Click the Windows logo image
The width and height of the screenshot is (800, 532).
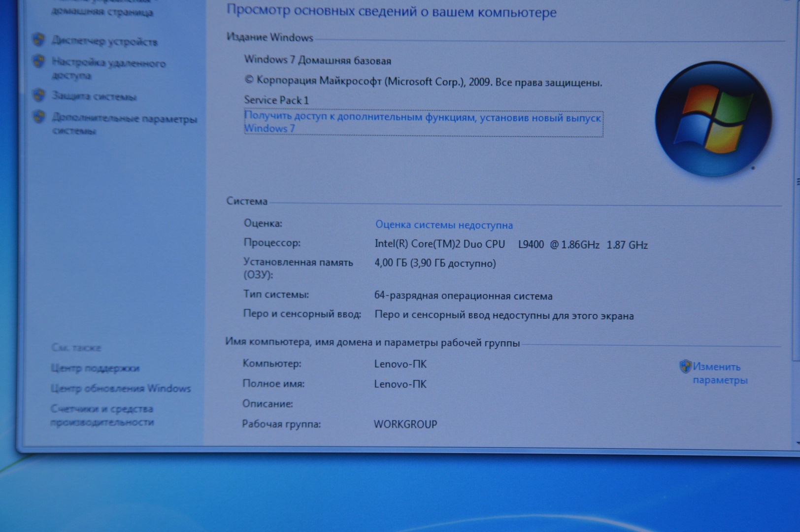click(713, 119)
